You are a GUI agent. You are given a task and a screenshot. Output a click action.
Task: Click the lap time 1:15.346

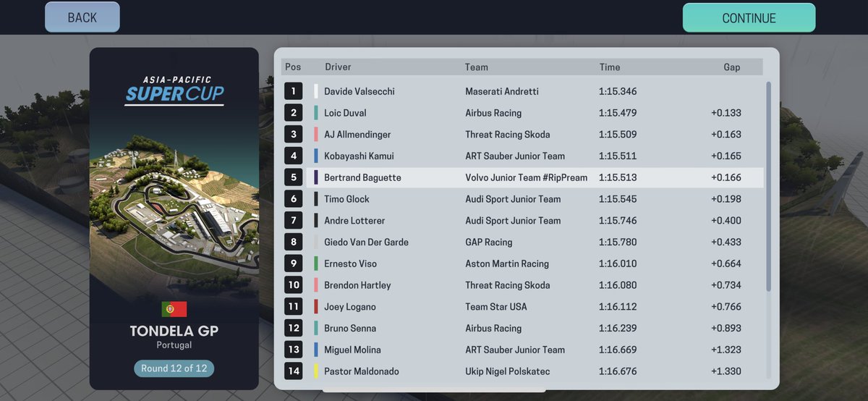point(618,92)
